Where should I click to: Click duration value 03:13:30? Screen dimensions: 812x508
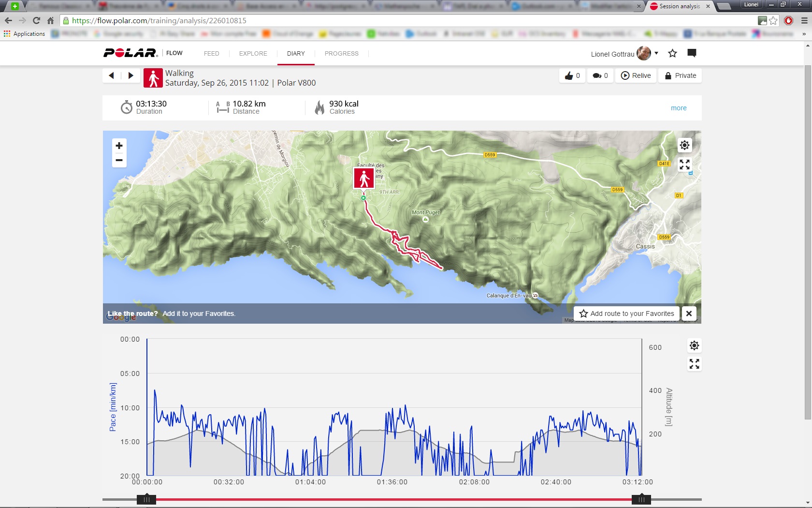[151, 104]
